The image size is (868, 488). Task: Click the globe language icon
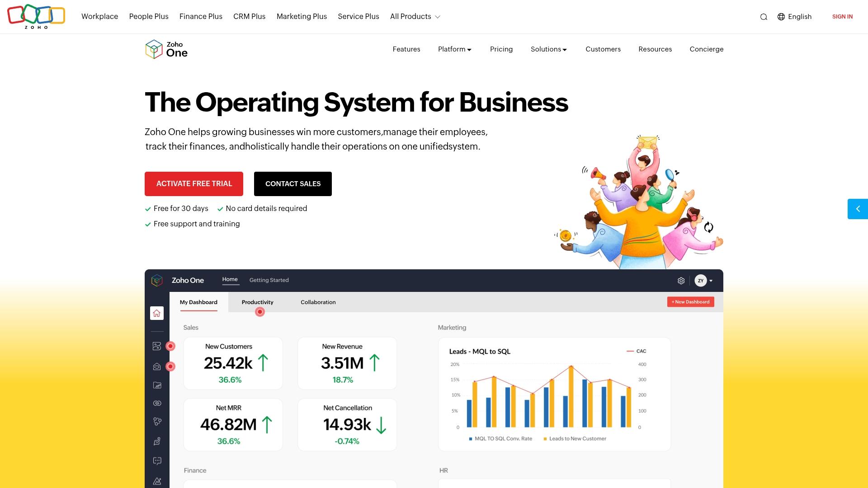click(x=781, y=17)
